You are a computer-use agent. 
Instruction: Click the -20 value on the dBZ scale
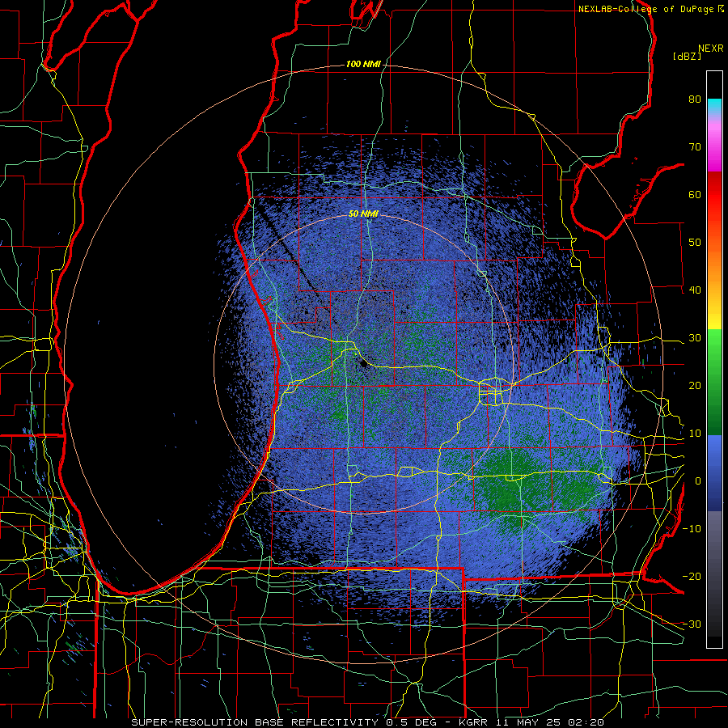692,577
